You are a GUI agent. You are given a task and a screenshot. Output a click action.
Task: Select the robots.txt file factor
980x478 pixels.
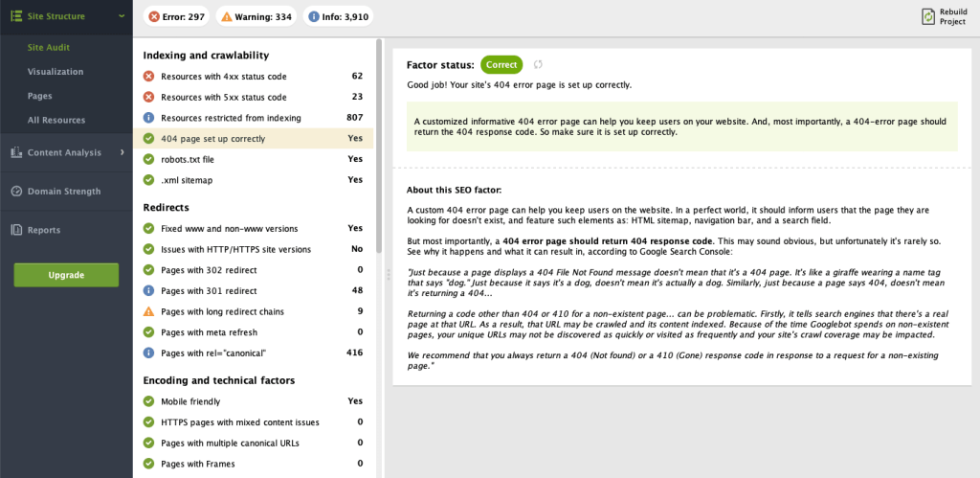253,160
